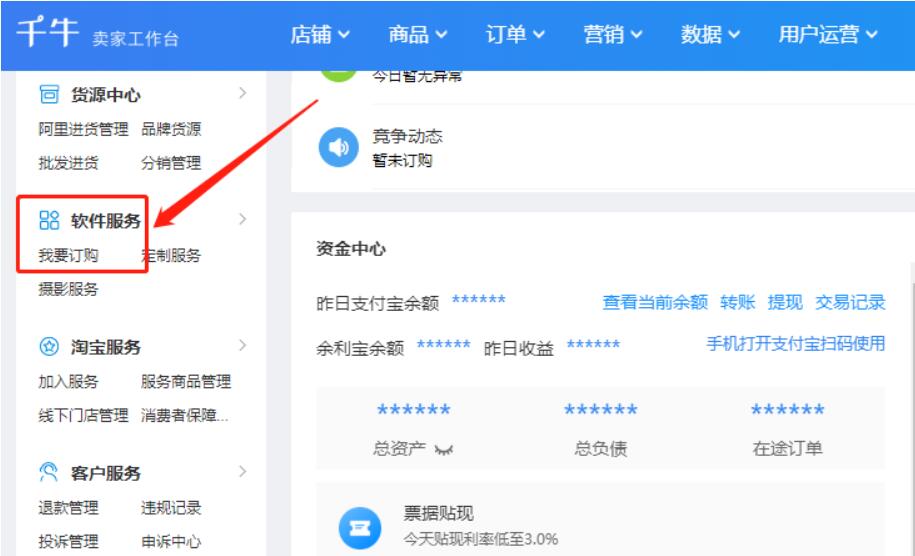The height and width of the screenshot is (556, 915).
Task: Click the 总负债 masked amount
Action: [600, 410]
